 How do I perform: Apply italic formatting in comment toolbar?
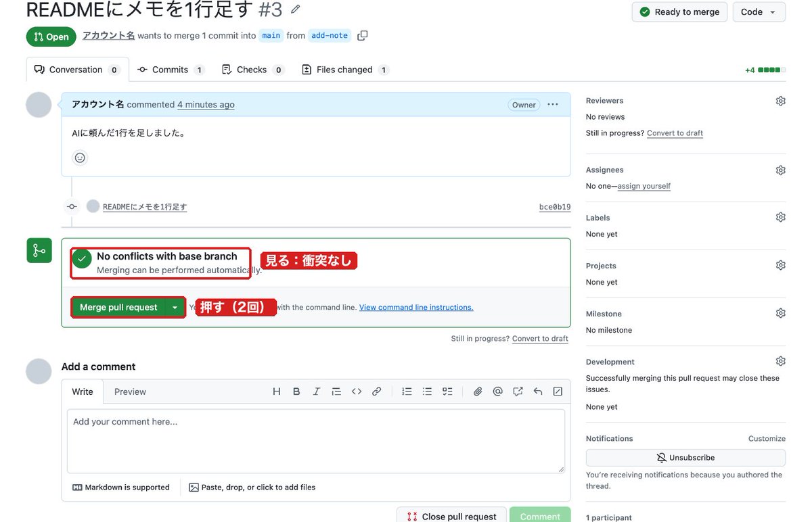tap(316, 391)
